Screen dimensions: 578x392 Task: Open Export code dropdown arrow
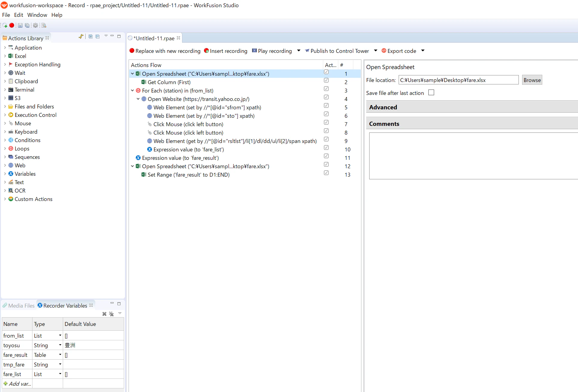pyautogui.click(x=423, y=51)
